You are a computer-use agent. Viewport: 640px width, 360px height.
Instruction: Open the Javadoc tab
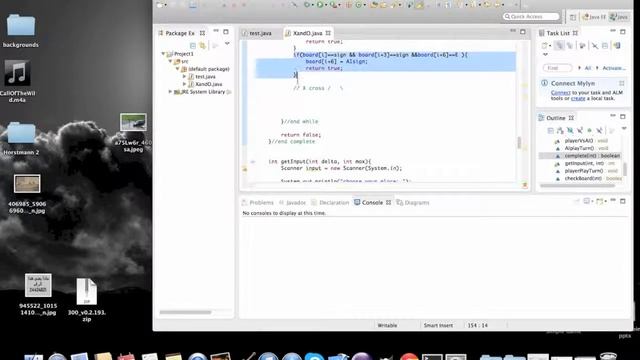point(292,202)
